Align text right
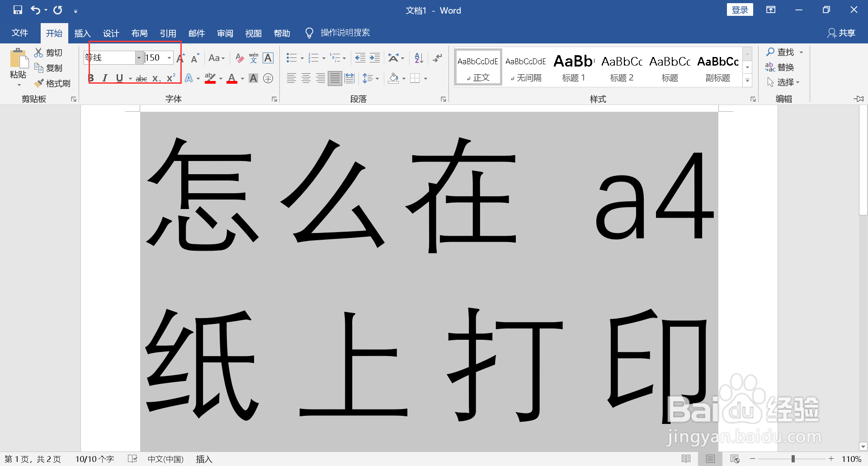 321,78
